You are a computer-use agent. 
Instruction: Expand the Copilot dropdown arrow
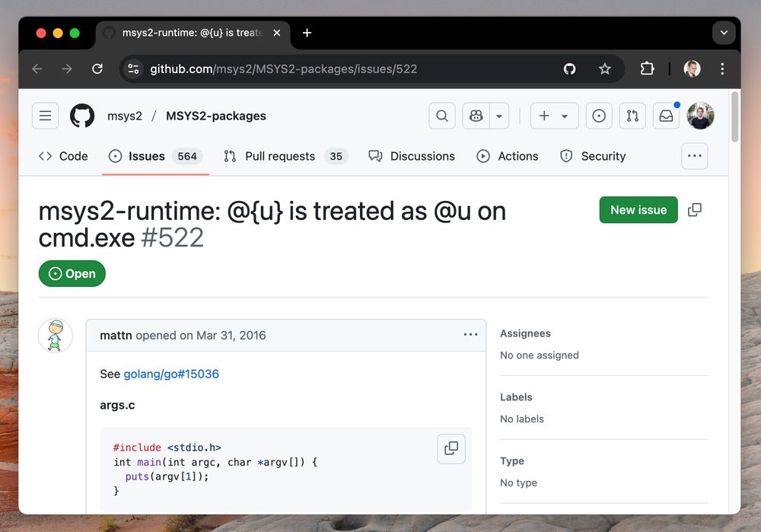(499, 116)
